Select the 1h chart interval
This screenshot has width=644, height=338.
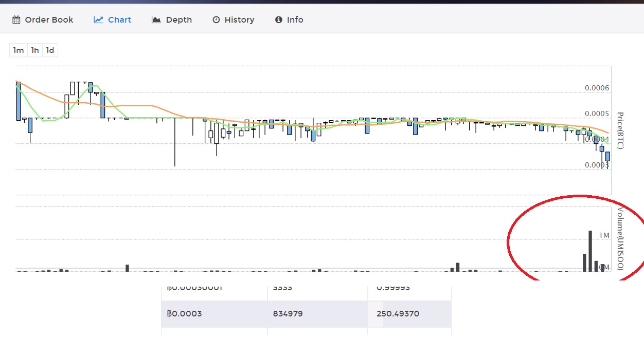35,50
